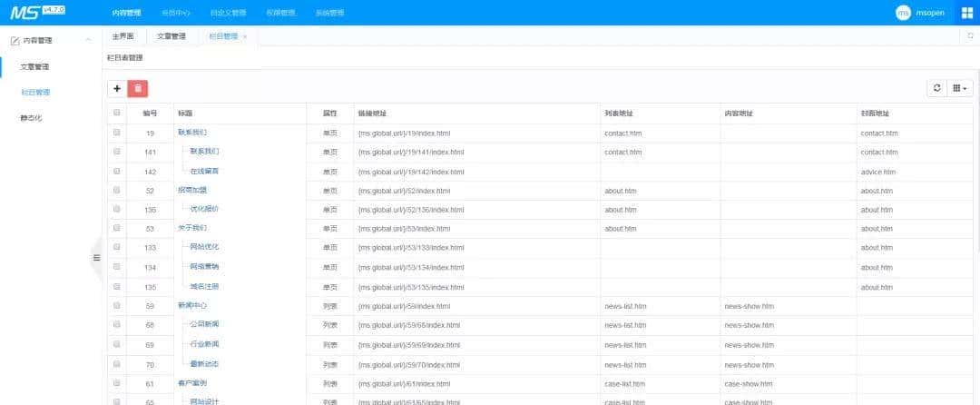
Task: Click the ms user avatar
Action: tap(903, 13)
